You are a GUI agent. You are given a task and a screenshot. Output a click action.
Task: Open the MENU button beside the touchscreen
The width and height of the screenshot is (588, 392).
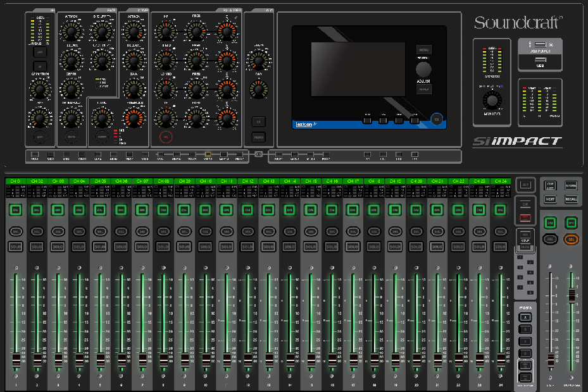click(x=423, y=50)
